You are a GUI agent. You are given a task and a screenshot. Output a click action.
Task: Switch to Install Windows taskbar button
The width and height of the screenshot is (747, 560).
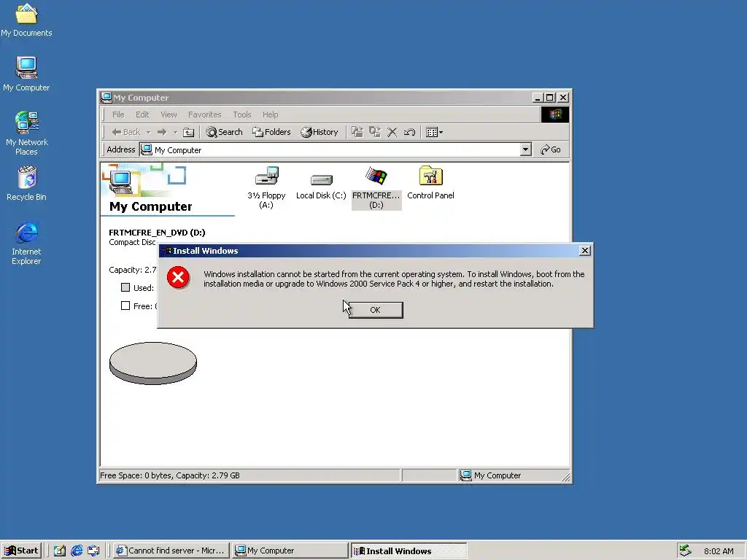point(409,551)
